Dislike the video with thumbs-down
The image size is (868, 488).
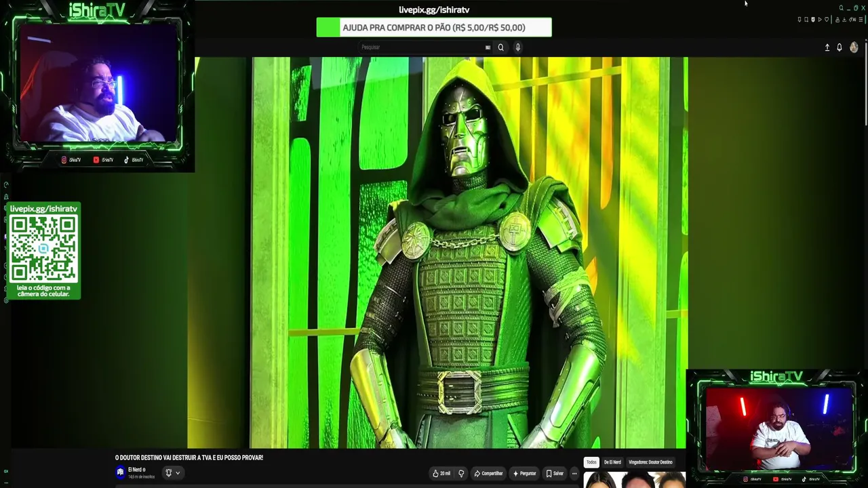coord(461,473)
